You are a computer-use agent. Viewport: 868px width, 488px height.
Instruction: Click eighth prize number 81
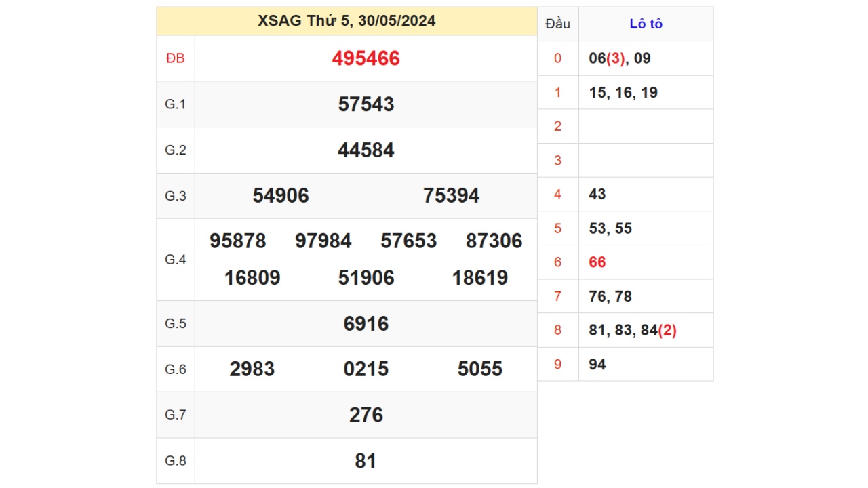coord(366,461)
